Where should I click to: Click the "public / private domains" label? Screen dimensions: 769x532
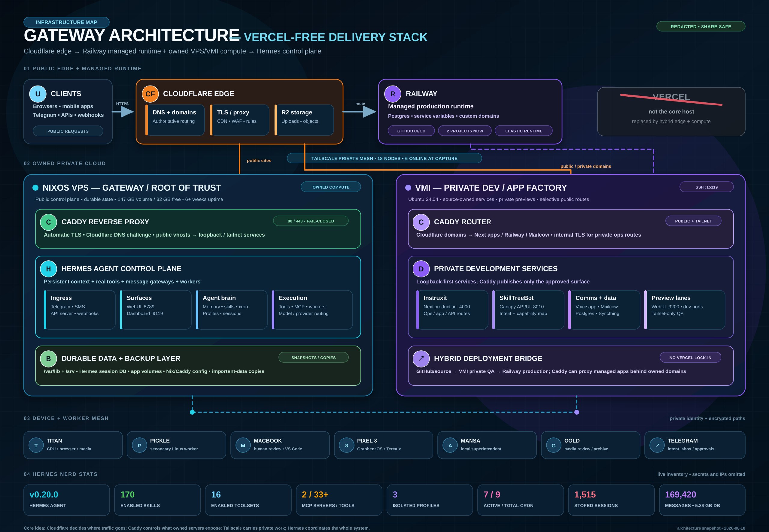click(x=586, y=166)
